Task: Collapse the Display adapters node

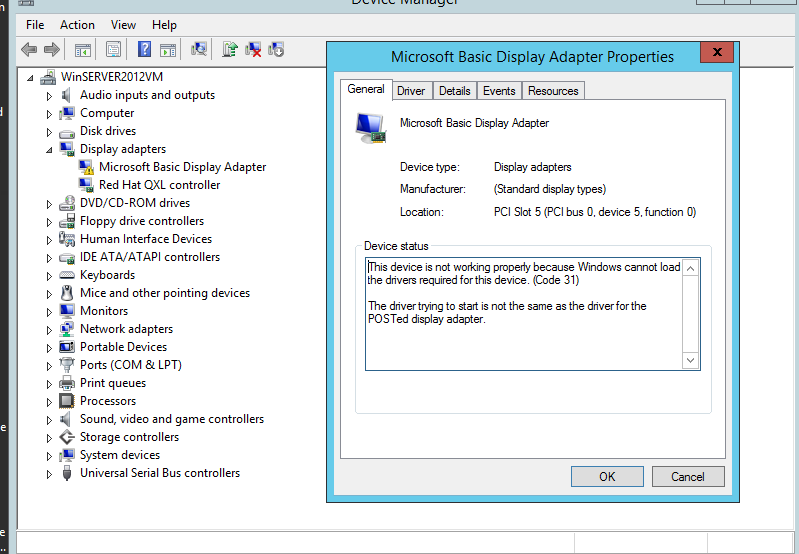Action: pyautogui.click(x=49, y=150)
